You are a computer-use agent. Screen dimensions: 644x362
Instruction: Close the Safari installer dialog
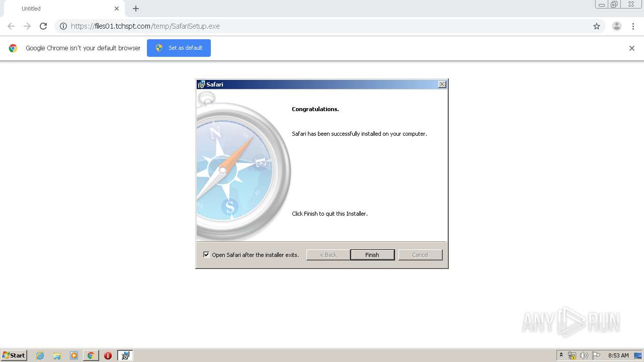pos(442,84)
